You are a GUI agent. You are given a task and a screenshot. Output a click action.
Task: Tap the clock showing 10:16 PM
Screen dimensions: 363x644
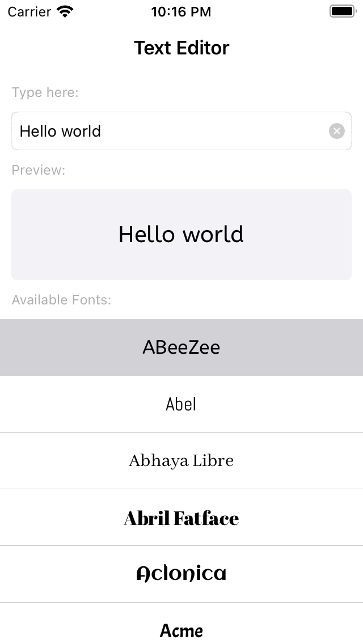click(x=181, y=11)
